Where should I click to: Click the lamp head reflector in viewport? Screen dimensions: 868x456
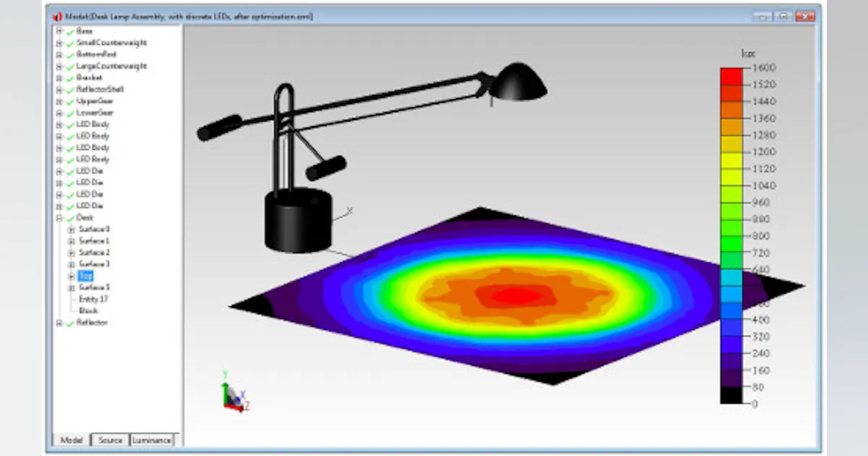[519, 80]
